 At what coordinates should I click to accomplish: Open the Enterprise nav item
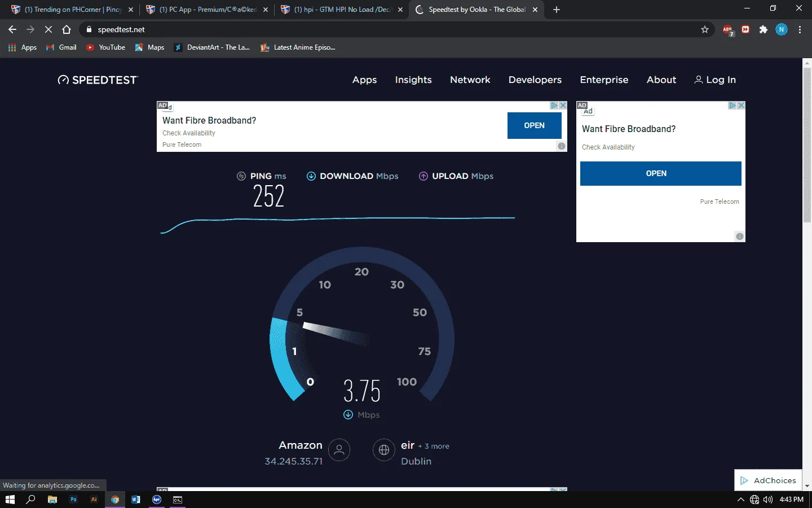604,80
